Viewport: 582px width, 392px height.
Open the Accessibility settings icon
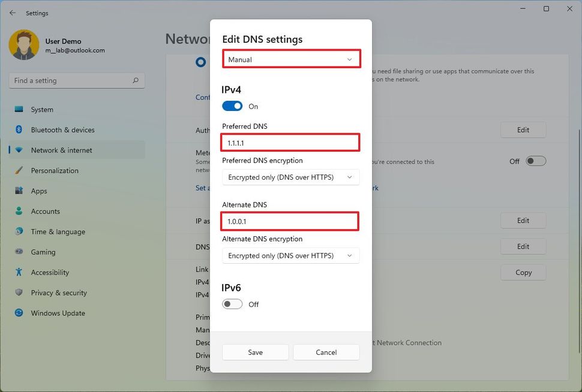pyautogui.click(x=19, y=272)
